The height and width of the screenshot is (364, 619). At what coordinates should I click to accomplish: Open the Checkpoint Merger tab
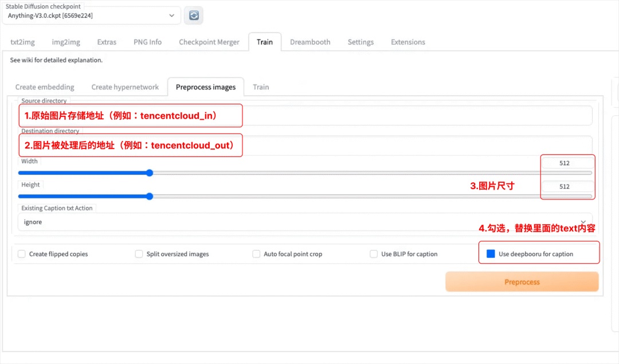(209, 42)
